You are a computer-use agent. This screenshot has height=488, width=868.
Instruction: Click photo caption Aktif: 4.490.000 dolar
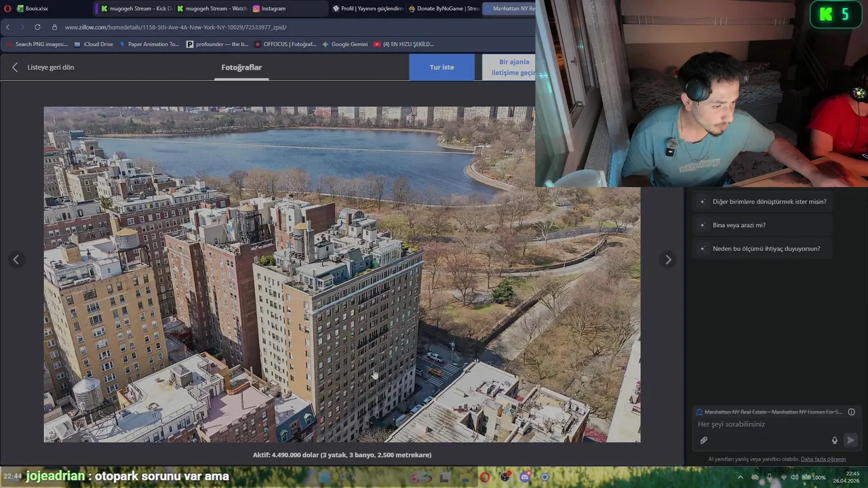pyautogui.click(x=342, y=455)
